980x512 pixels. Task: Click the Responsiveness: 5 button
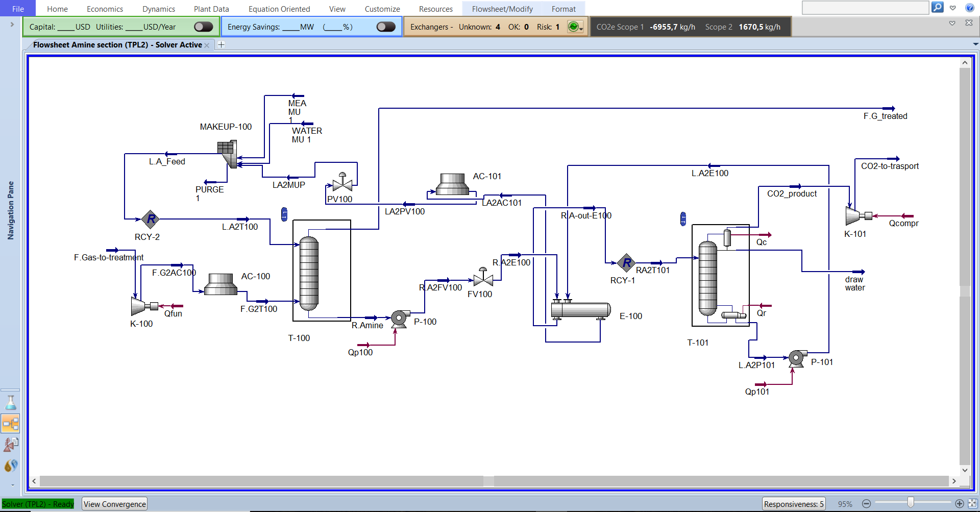[794, 504]
